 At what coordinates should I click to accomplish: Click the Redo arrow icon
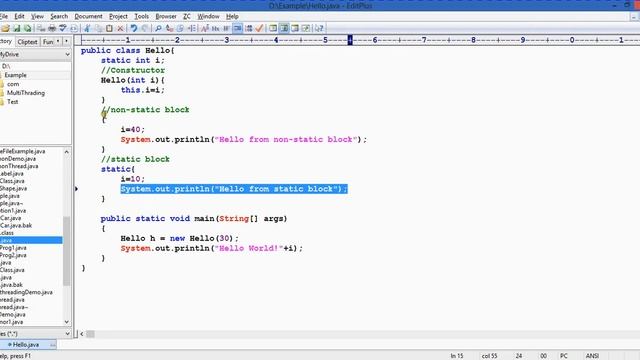point(144,28)
